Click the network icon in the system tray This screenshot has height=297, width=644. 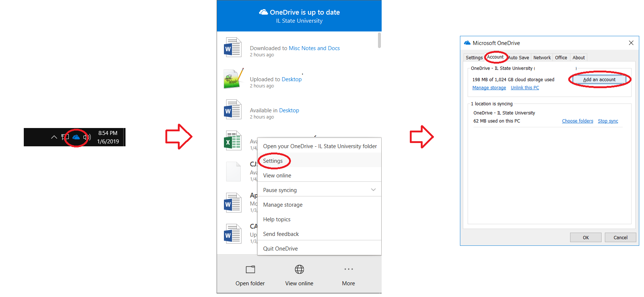65,137
